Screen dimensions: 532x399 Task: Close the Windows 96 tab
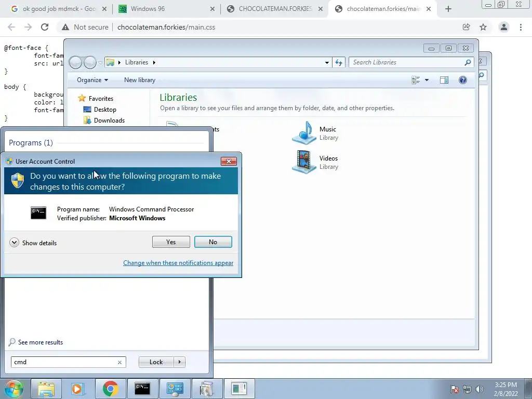pos(212,9)
